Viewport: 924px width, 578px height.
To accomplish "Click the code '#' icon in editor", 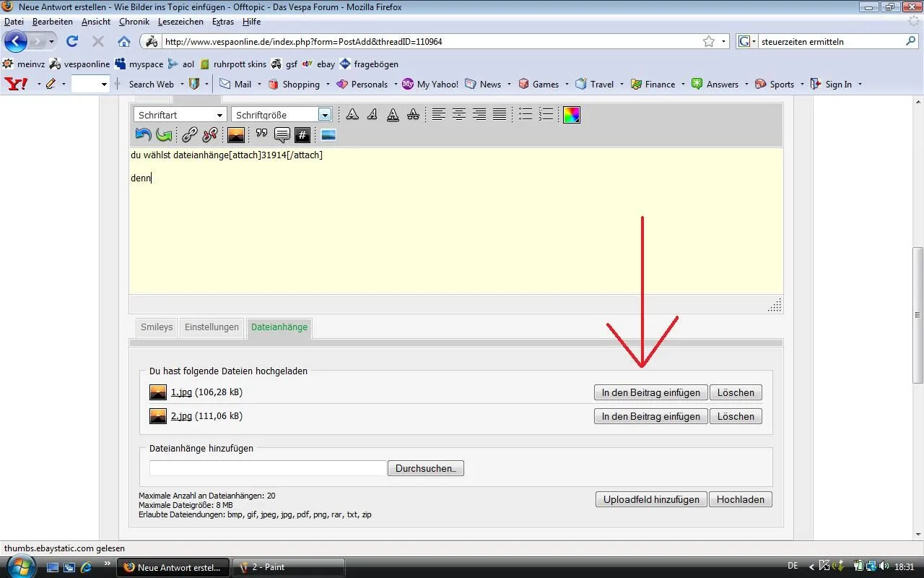I will coord(302,134).
